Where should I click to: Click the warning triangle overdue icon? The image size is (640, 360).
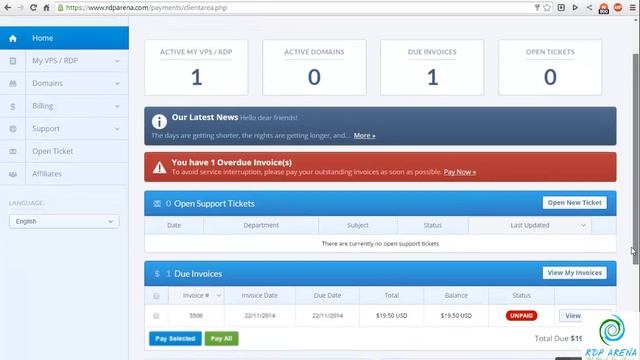coord(159,167)
